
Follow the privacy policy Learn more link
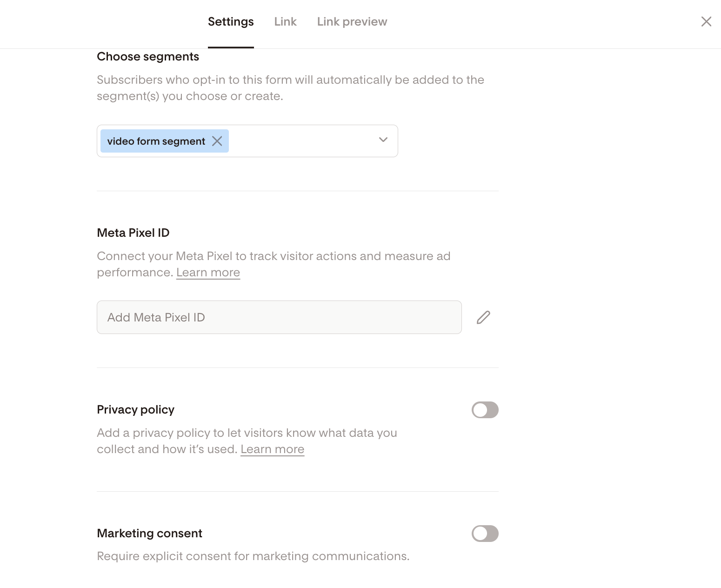[272, 449]
